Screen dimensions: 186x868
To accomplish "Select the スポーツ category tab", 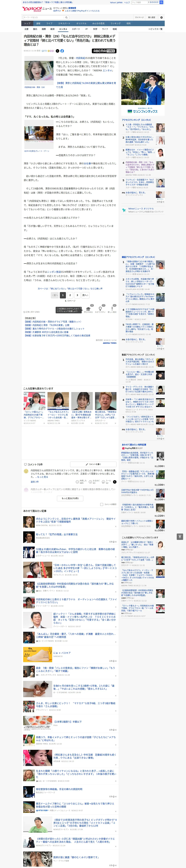I will (76, 29).
